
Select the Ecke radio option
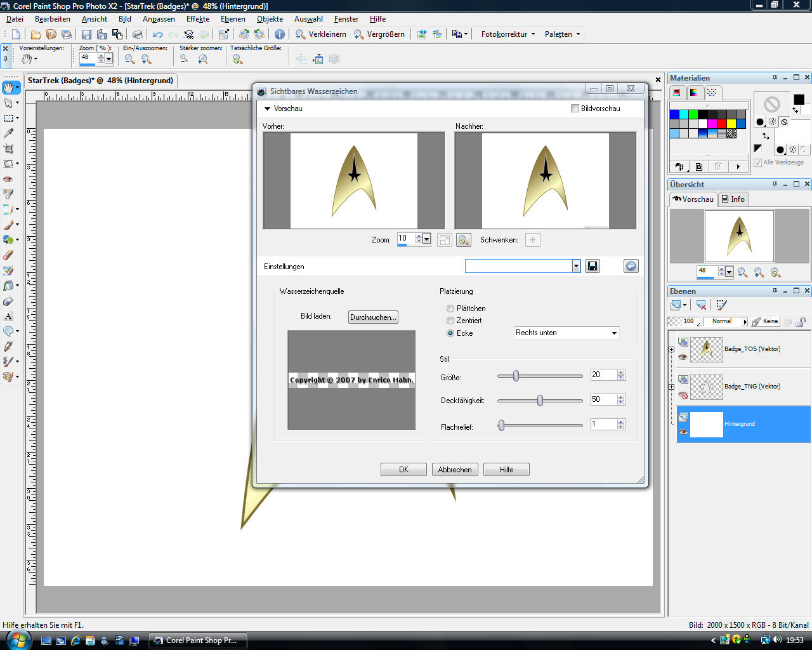[450, 333]
